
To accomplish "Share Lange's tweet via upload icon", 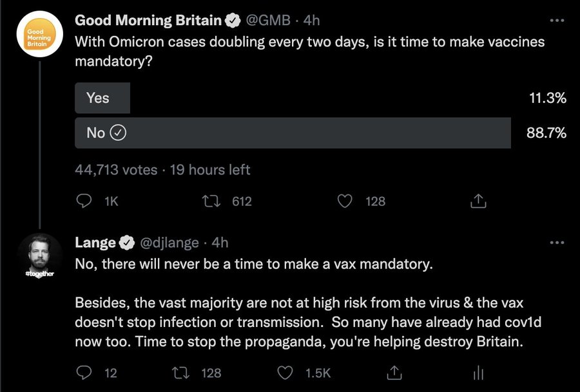I will click(x=394, y=373).
